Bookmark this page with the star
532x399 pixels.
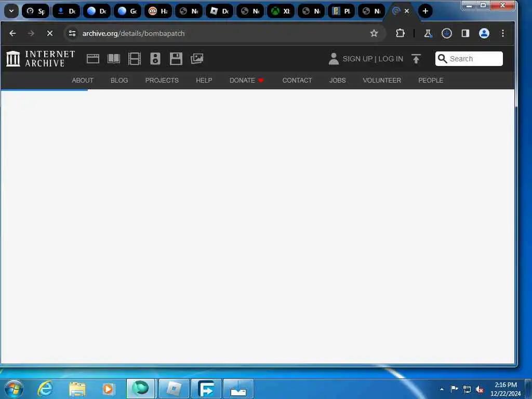[x=374, y=33]
